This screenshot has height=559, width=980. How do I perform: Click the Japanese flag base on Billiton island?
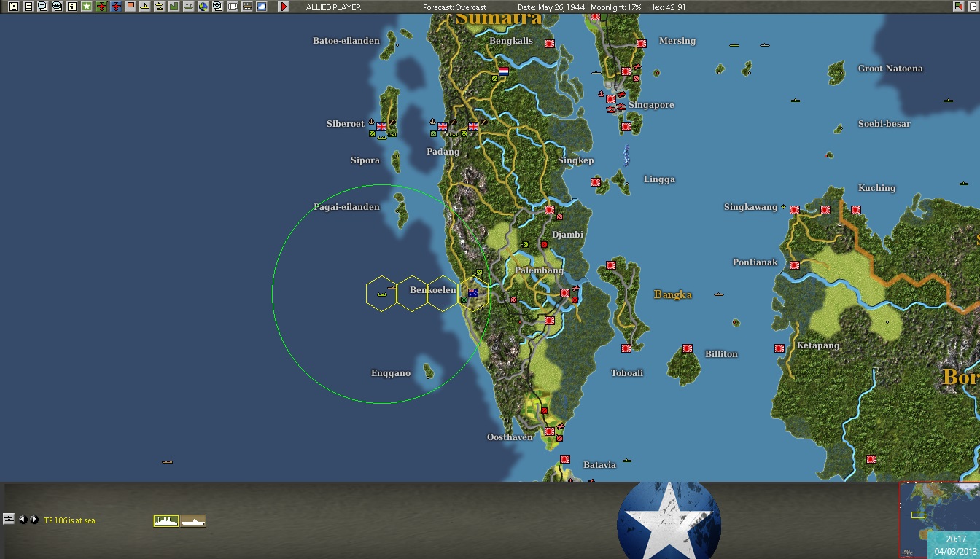[x=688, y=348]
